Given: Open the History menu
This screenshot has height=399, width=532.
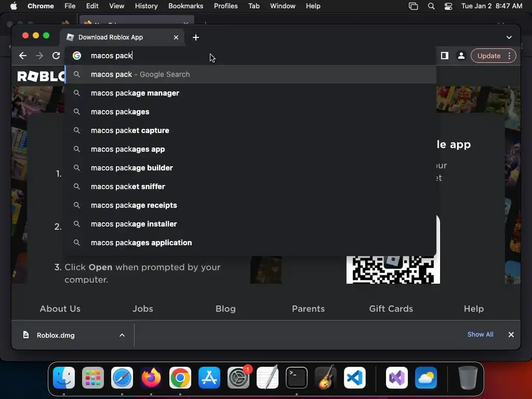Looking at the screenshot, I should point(146,6).
